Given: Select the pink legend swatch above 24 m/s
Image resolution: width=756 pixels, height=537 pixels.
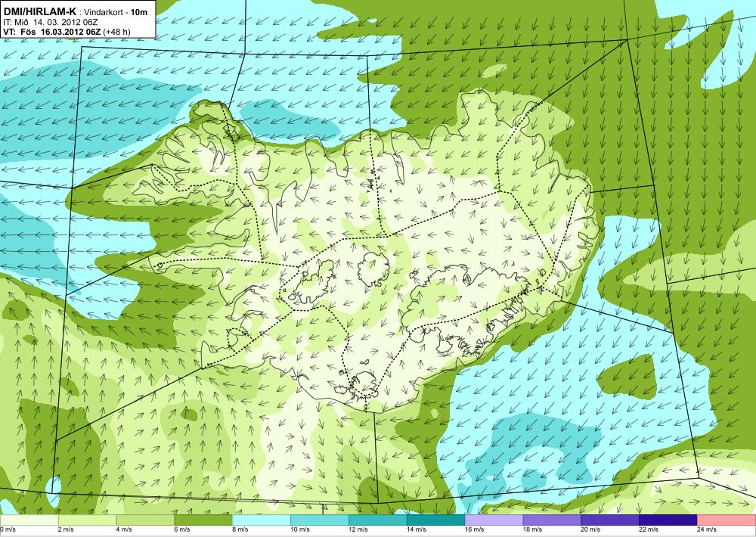Looking at the screenshot, I should [727, 520].
